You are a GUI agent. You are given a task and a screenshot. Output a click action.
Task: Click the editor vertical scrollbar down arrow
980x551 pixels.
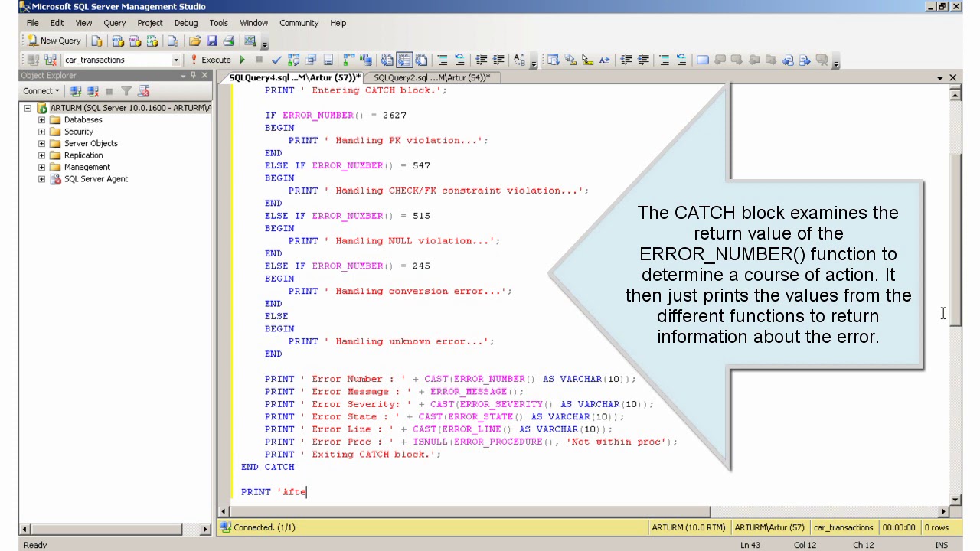click(x=955, y=499)
